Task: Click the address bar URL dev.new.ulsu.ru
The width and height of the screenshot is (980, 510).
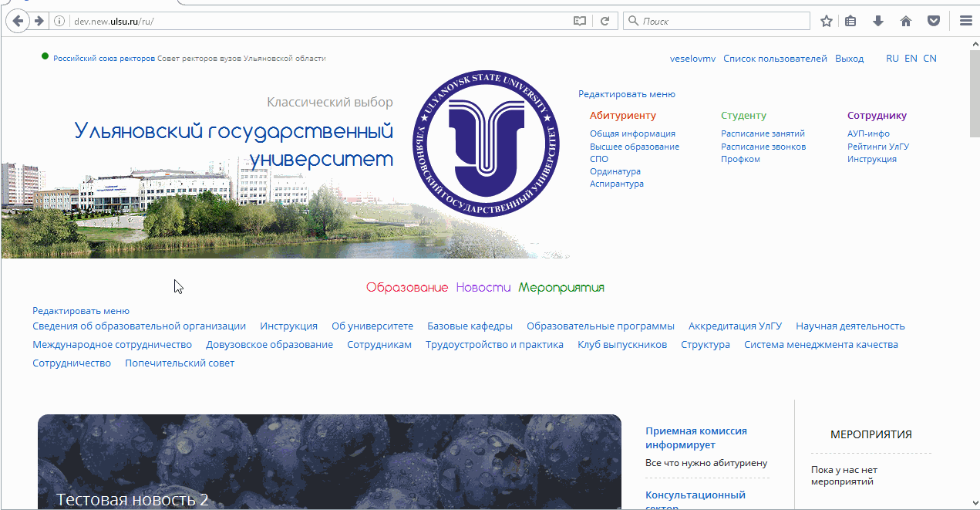Action: point(114,21)
